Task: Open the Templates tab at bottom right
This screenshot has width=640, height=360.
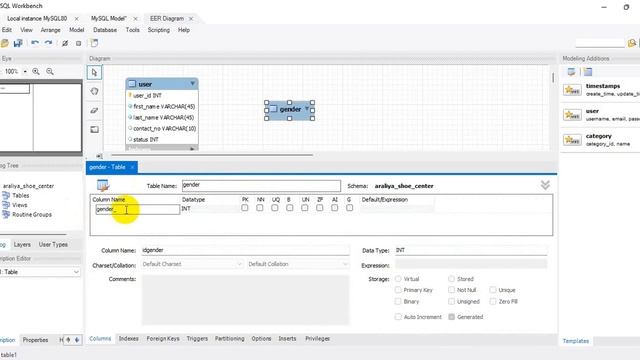Action: 576,341
